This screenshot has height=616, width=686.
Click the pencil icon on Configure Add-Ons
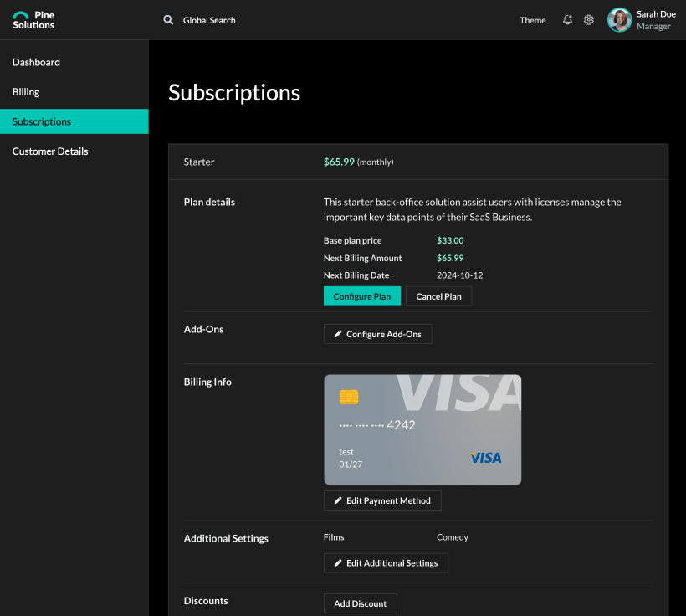coord(338,334)
